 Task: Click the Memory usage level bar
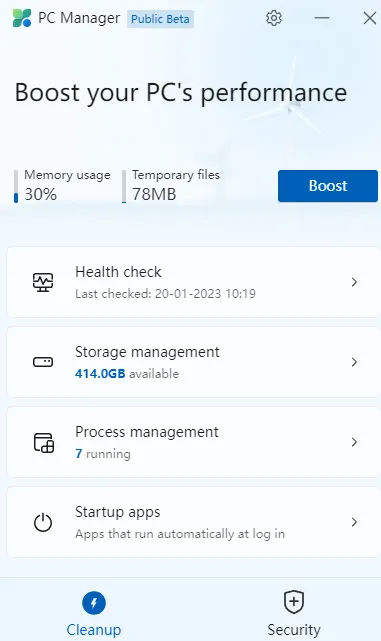click(x=16, y=186)
